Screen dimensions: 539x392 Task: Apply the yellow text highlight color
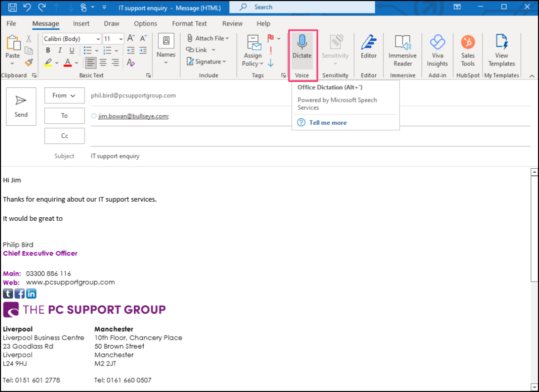(48, 63)
